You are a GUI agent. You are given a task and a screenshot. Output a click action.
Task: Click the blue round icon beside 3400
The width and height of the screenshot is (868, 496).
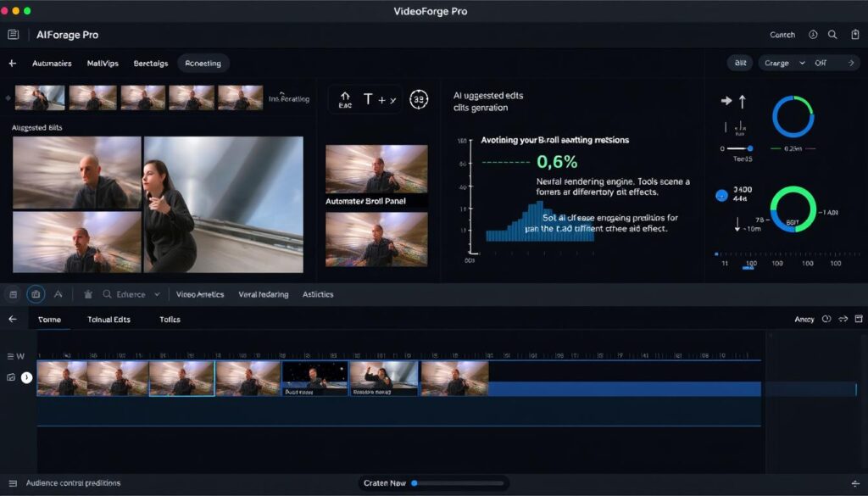click(x=721, y=195)
